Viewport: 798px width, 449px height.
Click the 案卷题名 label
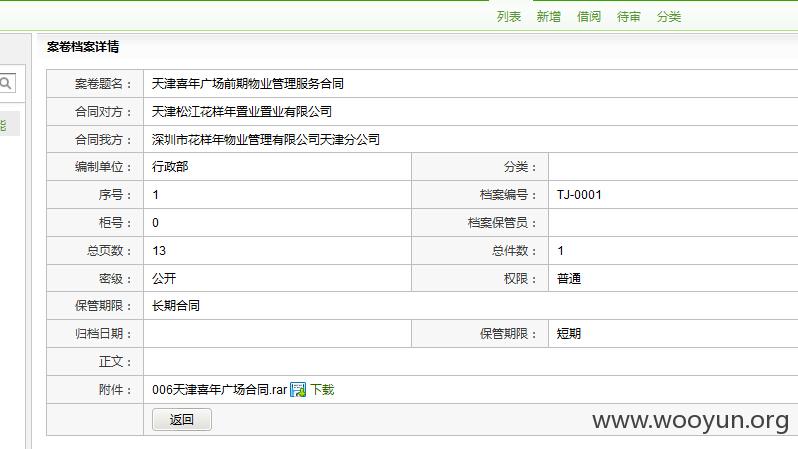(x=103, y=83)
